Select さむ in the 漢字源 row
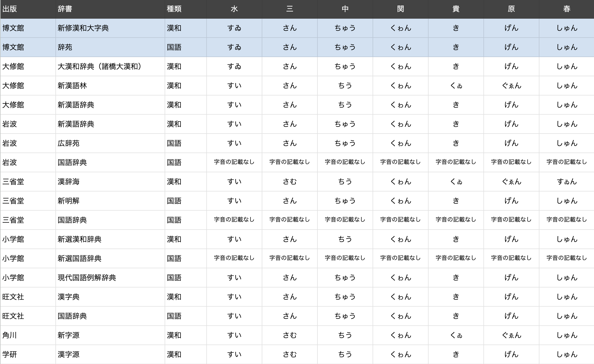594x364 pixels. click(x=289, y=354)
